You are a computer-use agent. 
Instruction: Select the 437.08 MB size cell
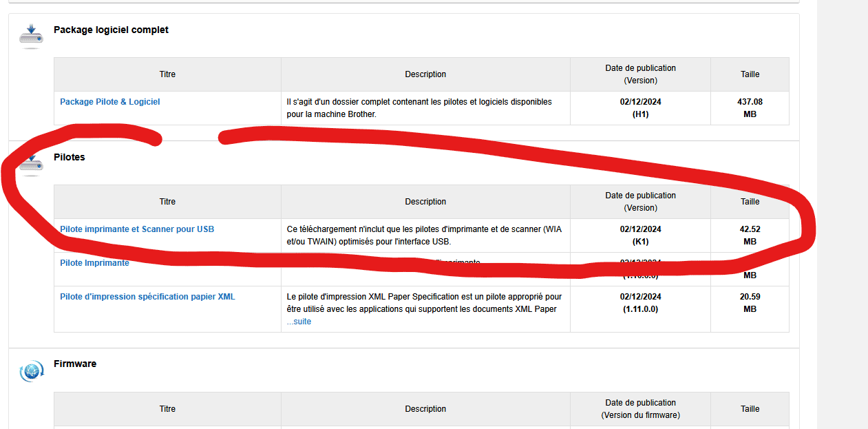coord(750,108)
